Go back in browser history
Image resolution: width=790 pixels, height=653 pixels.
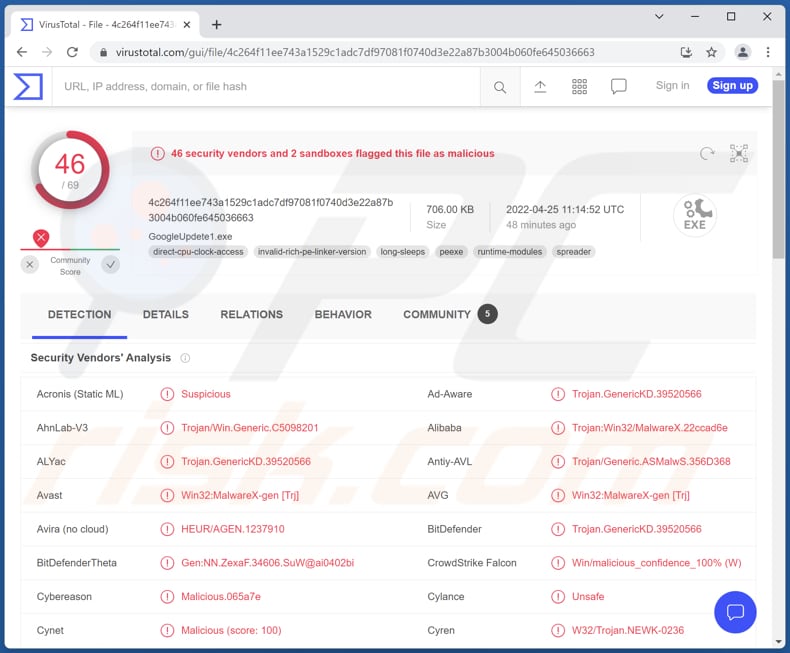click(x=22, y=52)
